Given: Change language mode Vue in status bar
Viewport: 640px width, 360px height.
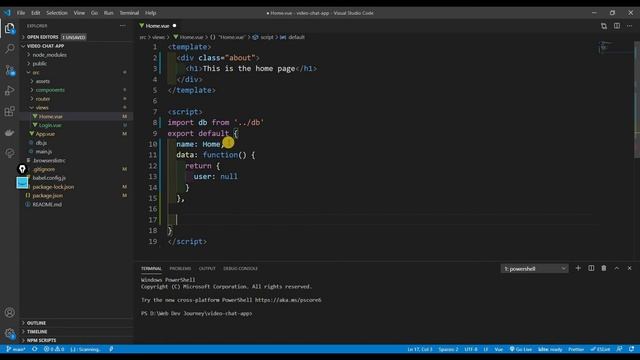Looking at the screenshot, I should click(x=499, y=349).
